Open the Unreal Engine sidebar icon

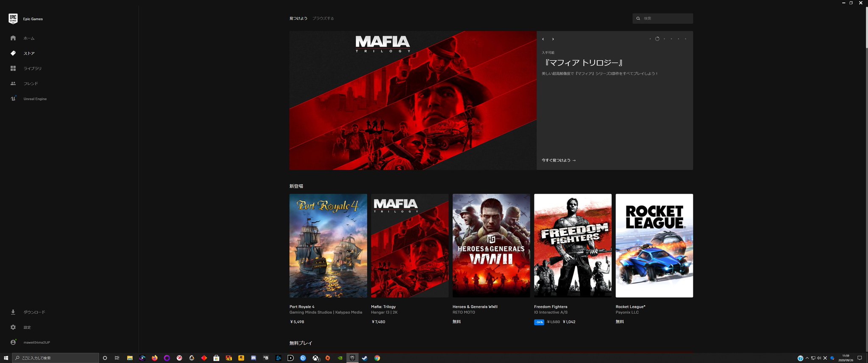pos(13,99)
